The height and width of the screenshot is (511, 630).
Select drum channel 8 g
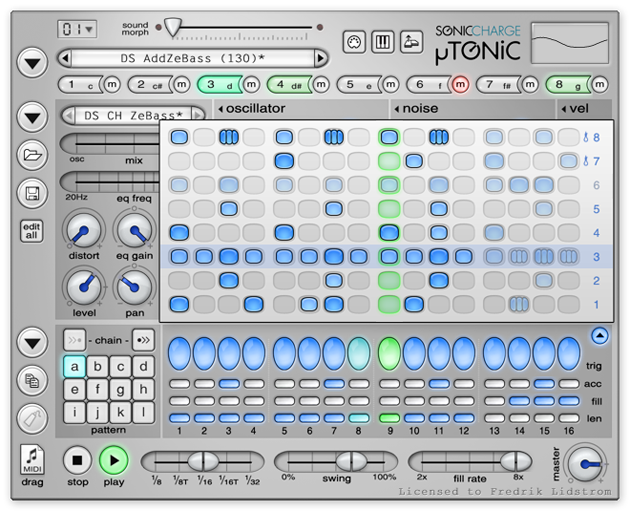pos(568,84)
